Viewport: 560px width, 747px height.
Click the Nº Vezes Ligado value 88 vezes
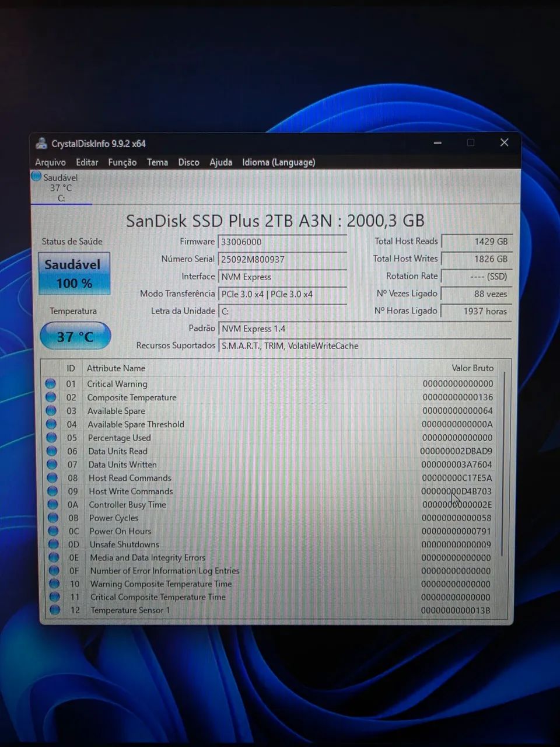(477, 294)
